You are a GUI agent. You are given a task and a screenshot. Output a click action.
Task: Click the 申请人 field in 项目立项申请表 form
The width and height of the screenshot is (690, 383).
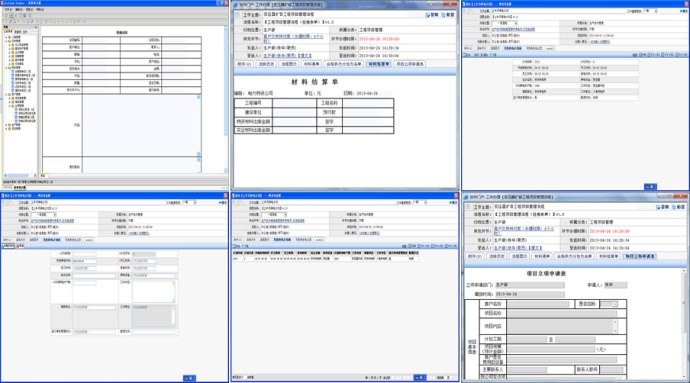[615, 285]
